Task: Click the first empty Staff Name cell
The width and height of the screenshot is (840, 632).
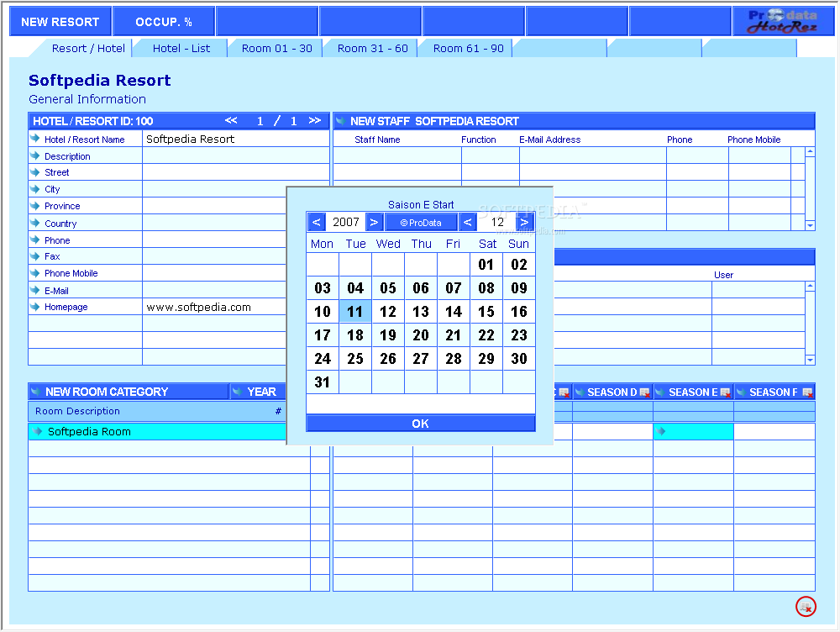Action: (397, 155)
